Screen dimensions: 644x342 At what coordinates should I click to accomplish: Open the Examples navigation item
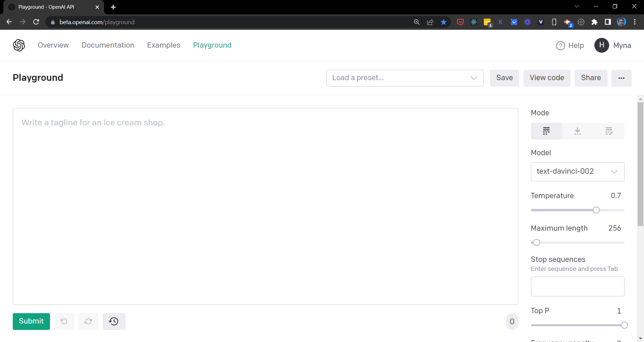click(163, 45)
